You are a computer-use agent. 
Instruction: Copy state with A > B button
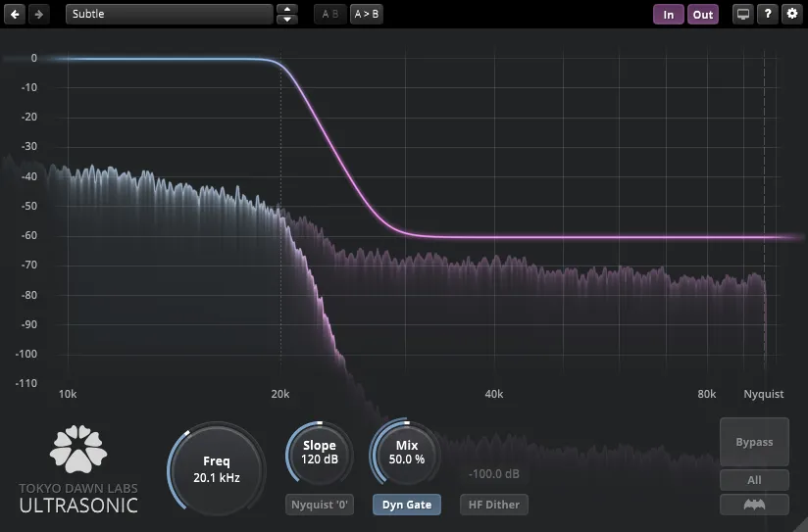pos(367,14)
